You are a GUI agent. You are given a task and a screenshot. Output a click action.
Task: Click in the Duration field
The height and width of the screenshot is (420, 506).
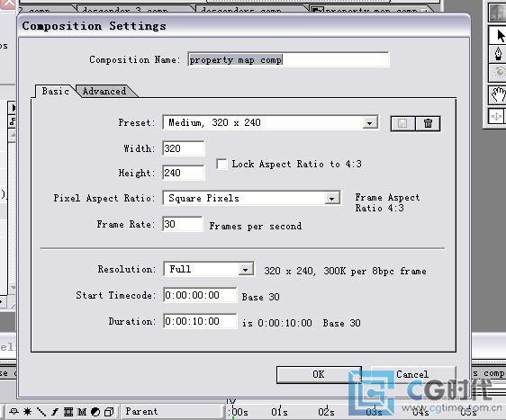tap(200, 321)
